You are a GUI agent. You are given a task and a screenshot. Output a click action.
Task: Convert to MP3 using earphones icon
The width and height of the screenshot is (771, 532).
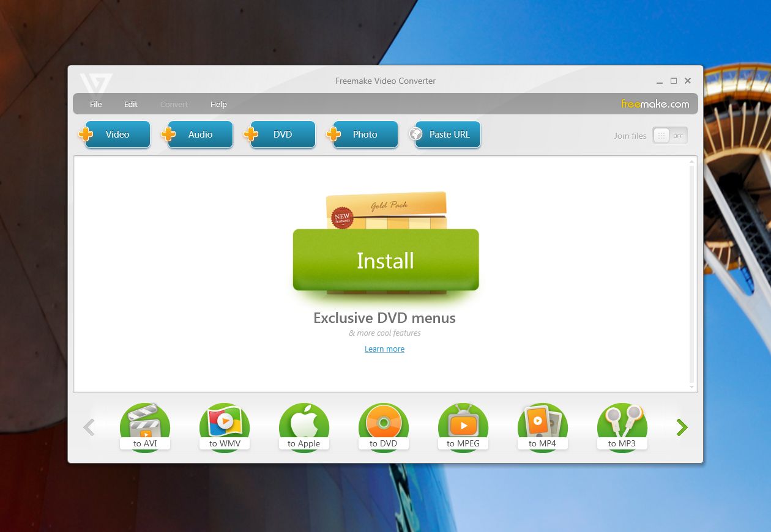[622, 427]
